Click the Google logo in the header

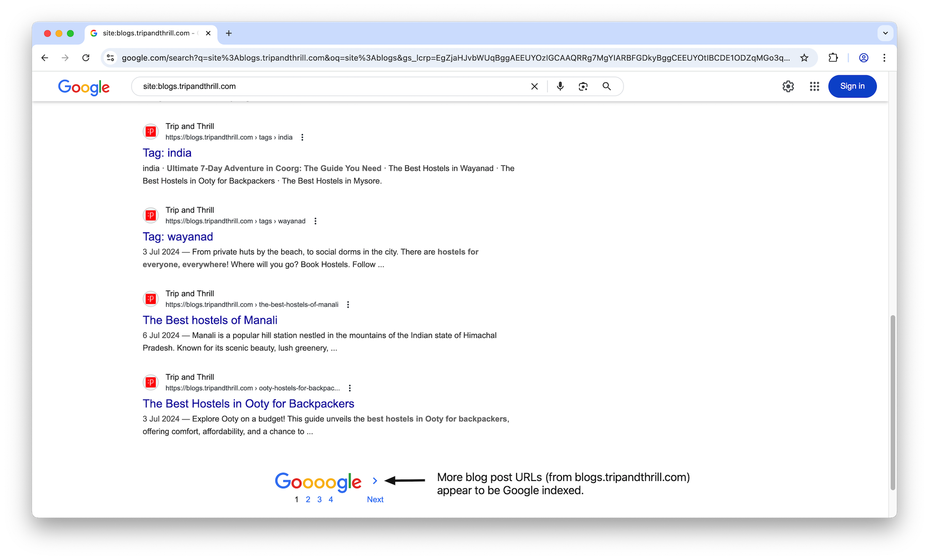(x=84, y=87)
